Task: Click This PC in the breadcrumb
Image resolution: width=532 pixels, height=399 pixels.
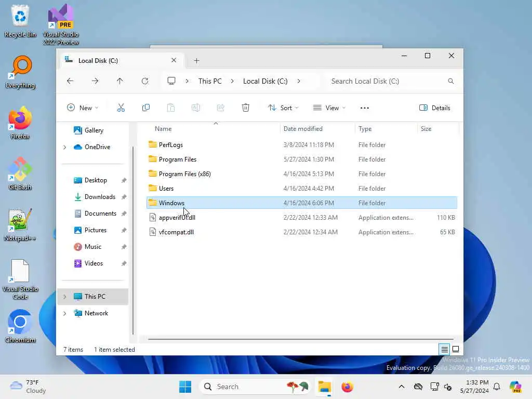Action: 210,81
